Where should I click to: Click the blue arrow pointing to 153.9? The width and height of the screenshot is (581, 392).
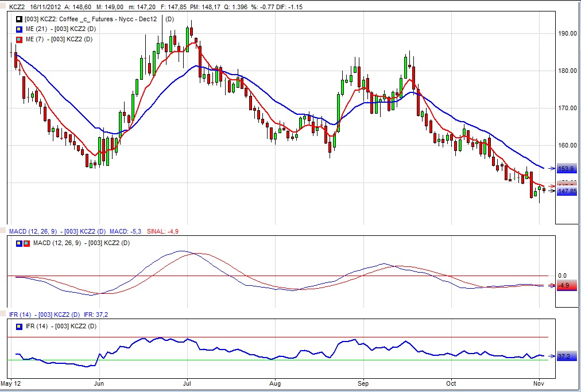[x=551, y=168]
